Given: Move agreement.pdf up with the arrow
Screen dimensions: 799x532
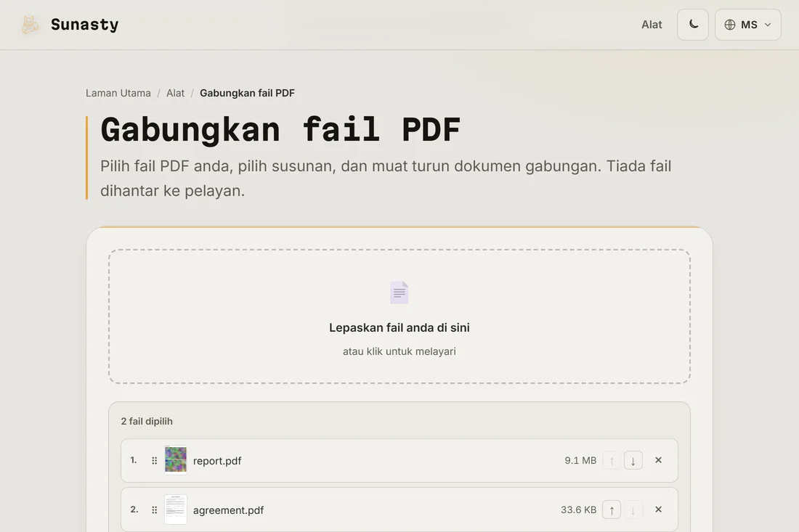Looking at the screenshot, I should point(612,510).
